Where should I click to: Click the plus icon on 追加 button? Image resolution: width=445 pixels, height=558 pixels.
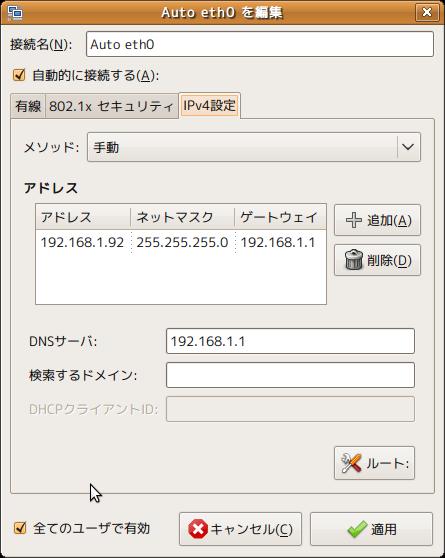click(354, 220)
